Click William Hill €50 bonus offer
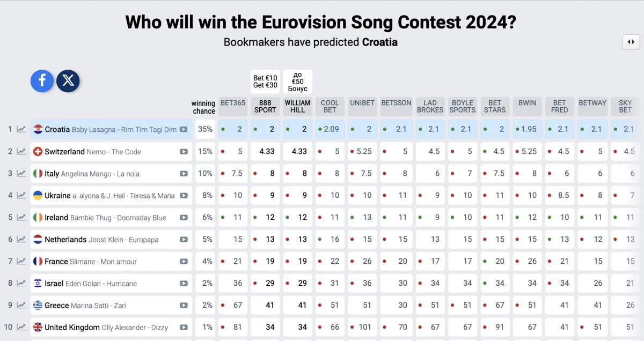 click(297, 81)
